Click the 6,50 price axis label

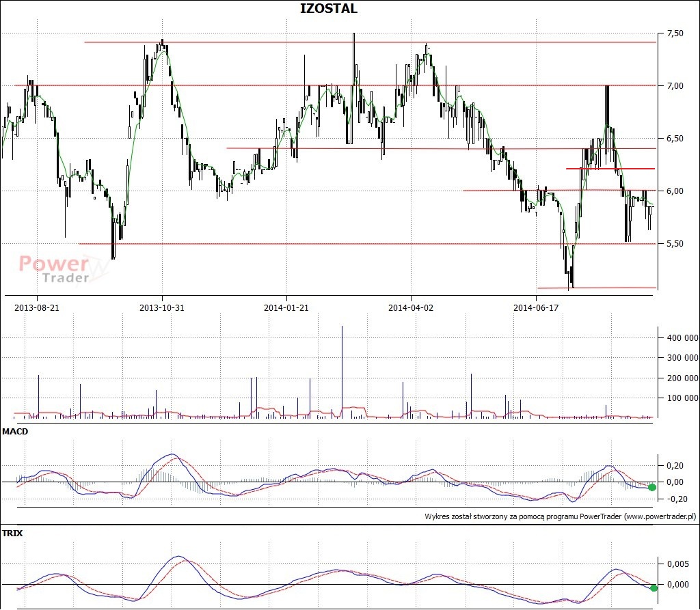pyautogui.click(x=675, y=139)
